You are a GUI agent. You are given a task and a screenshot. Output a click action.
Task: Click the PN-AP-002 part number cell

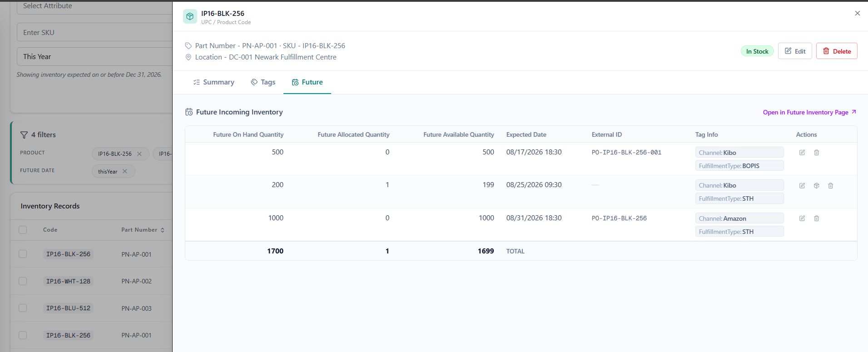coord(136,281)
